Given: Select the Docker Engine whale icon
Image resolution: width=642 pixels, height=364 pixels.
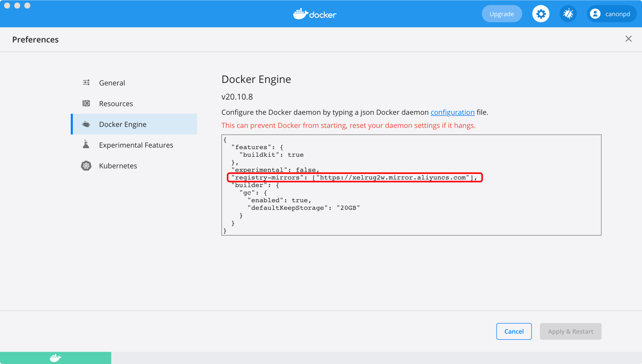Looking at the screenshot, I should point(86,124).
